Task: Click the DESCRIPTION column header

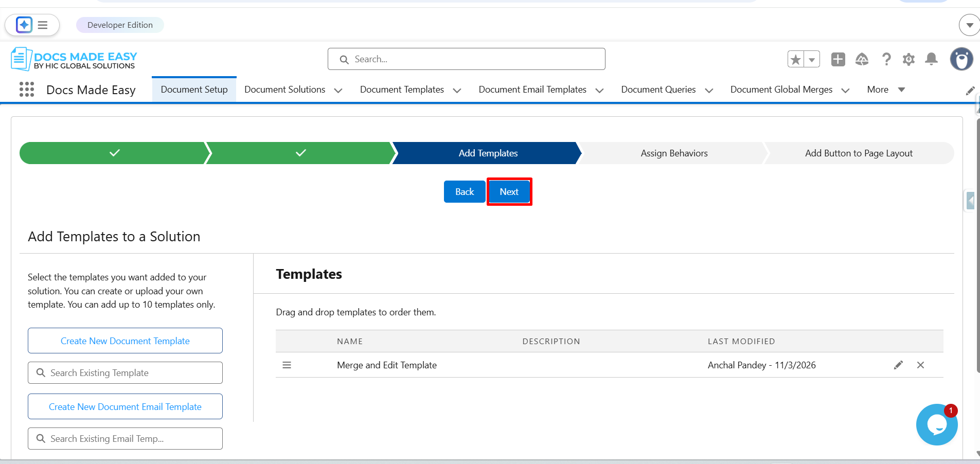Action: click(551, 342)
